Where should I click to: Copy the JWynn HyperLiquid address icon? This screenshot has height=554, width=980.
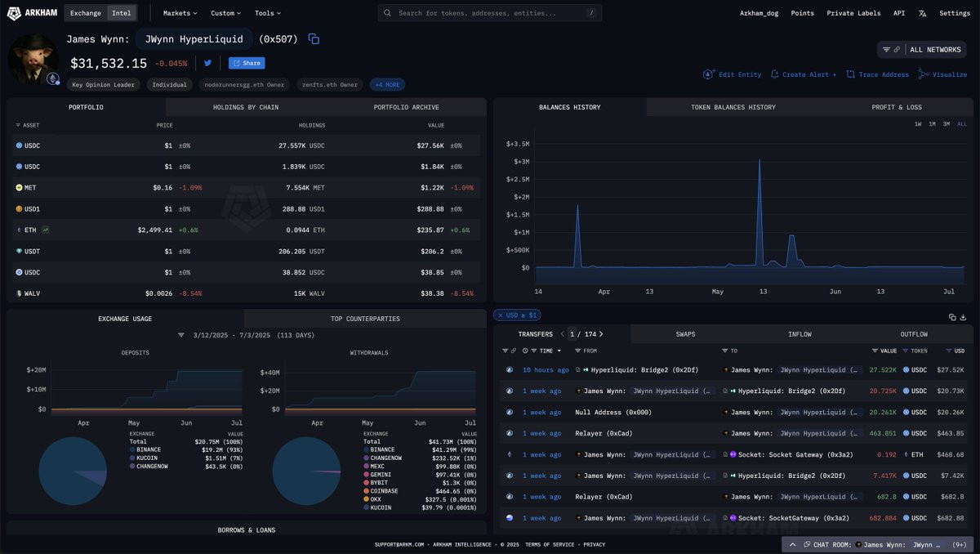(314, 39)
